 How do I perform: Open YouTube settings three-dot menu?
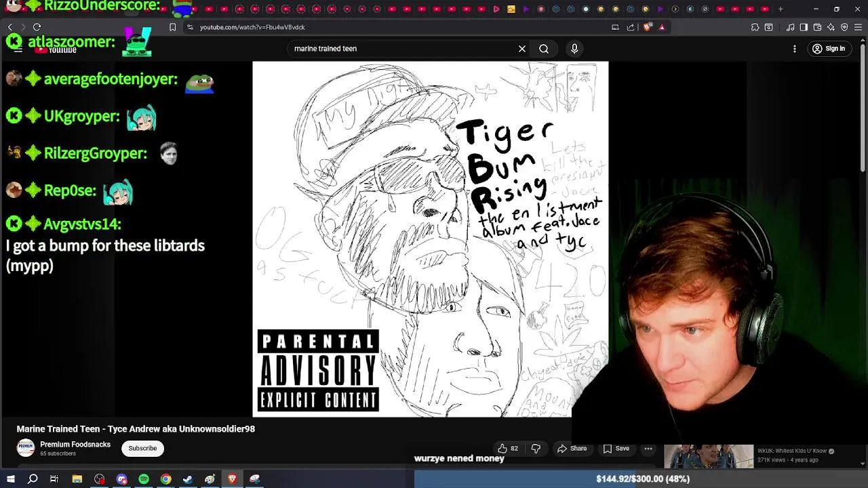point(795,49)
